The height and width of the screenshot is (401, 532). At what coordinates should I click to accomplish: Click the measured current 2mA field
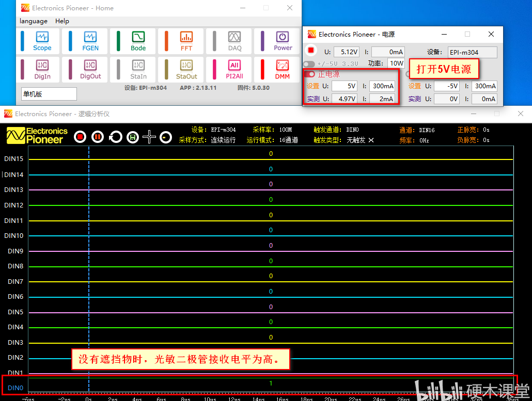[382, 99]
